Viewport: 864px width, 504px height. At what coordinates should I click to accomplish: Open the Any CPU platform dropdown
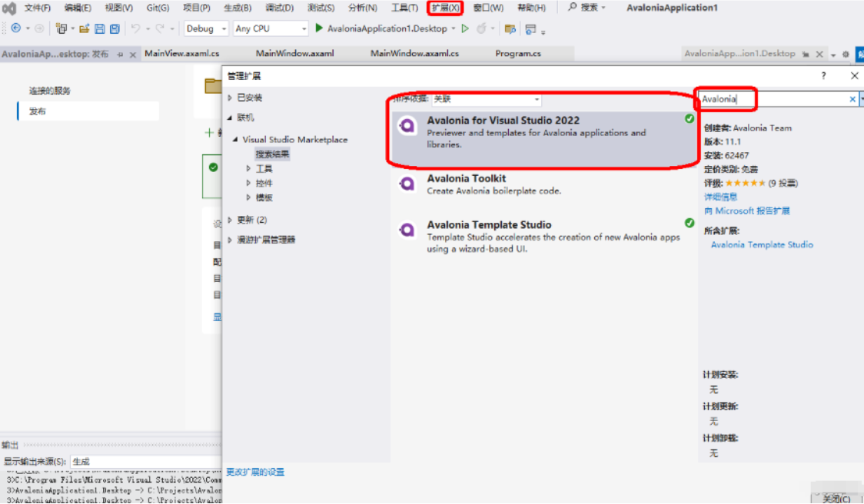click(x=304, y=28)
